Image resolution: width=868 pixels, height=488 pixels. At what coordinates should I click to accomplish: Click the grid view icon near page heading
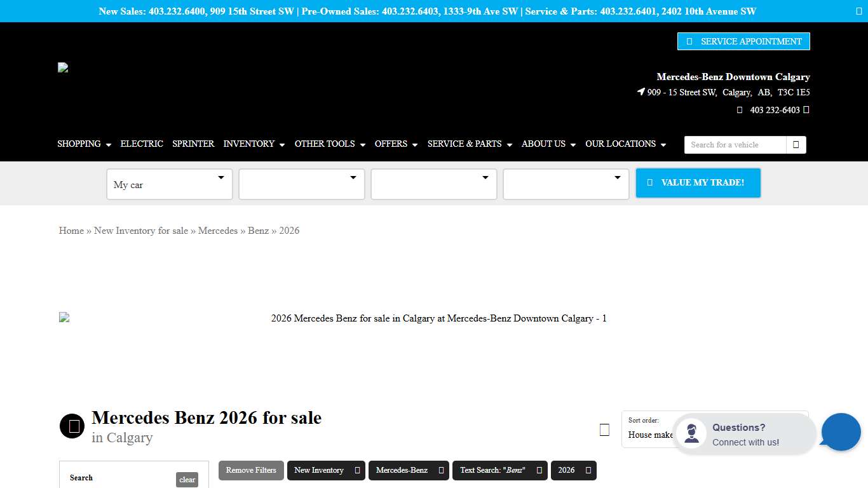tap(72, 426)
